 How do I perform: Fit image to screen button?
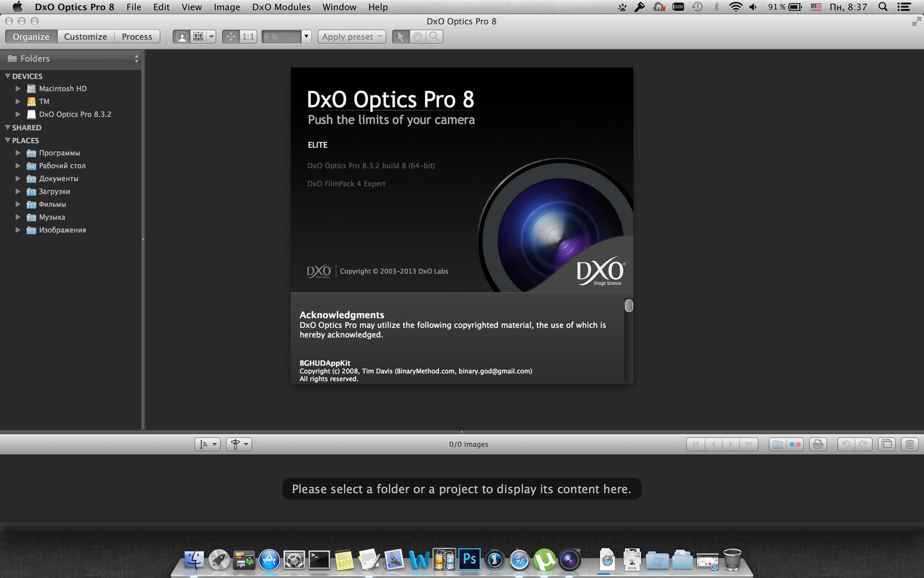pyautogui.click(x=231, y=36)
